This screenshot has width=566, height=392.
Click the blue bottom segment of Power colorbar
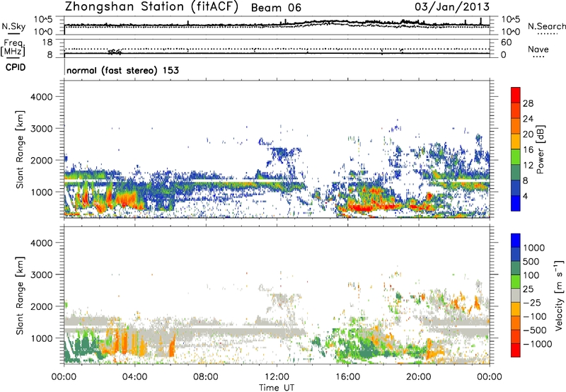[x=516, y=204]
